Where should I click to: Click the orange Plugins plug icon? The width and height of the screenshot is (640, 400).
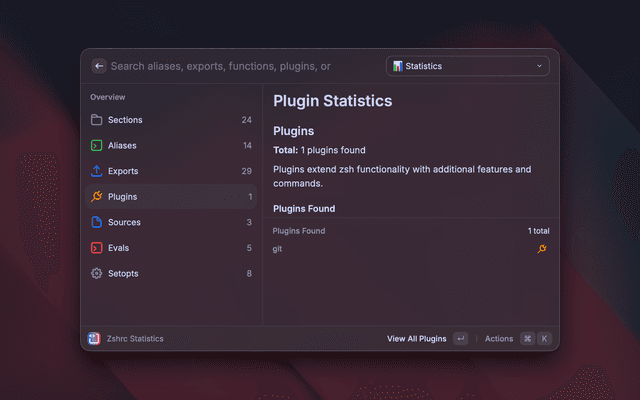[x=97, y=197]
